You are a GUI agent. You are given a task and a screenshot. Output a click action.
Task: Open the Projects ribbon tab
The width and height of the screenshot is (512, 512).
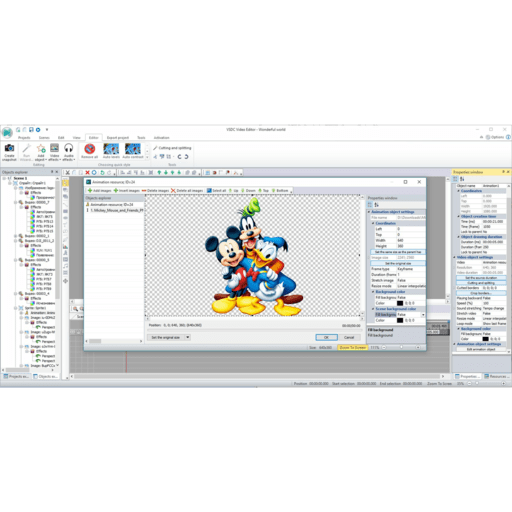[x=24, y=138]
